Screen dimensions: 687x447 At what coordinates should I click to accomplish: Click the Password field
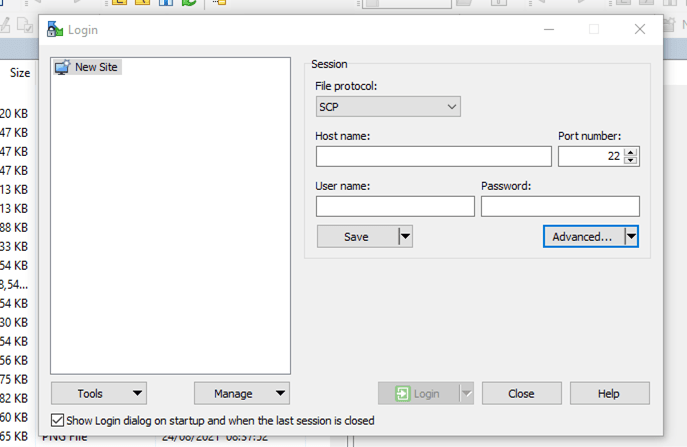pyautogui.click(x=560, y=206)
